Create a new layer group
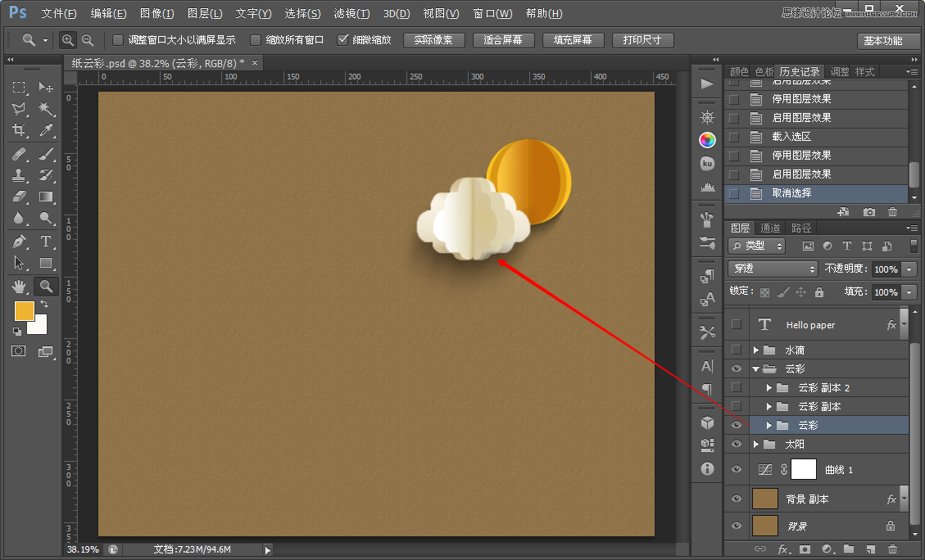 848,549
